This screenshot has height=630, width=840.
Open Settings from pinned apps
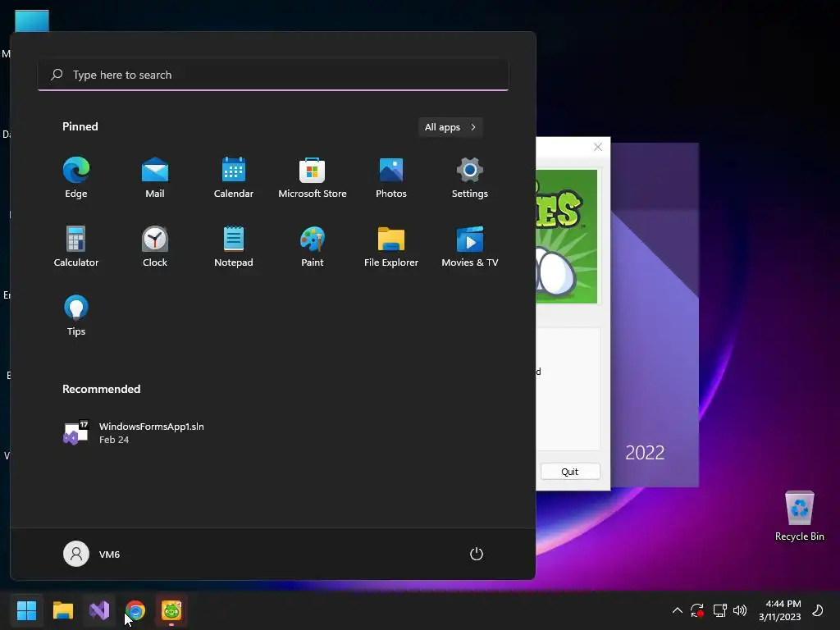(470, 178)
